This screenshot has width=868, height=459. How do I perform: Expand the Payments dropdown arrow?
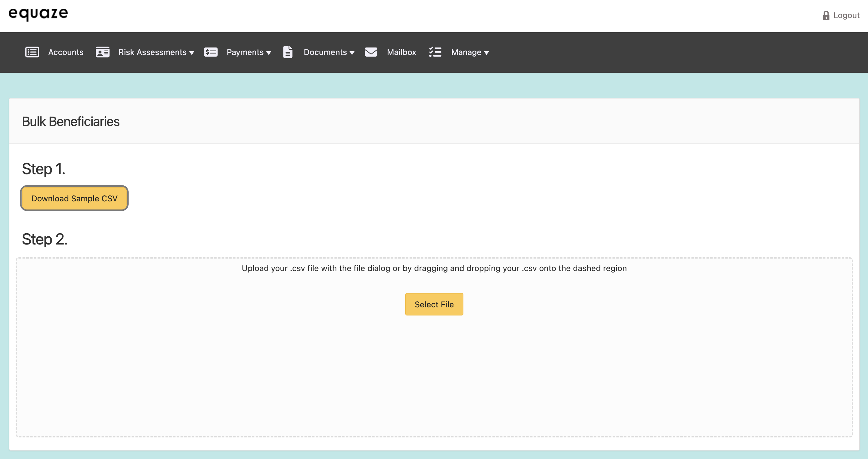pyautogui.click(x=268, y=53)
